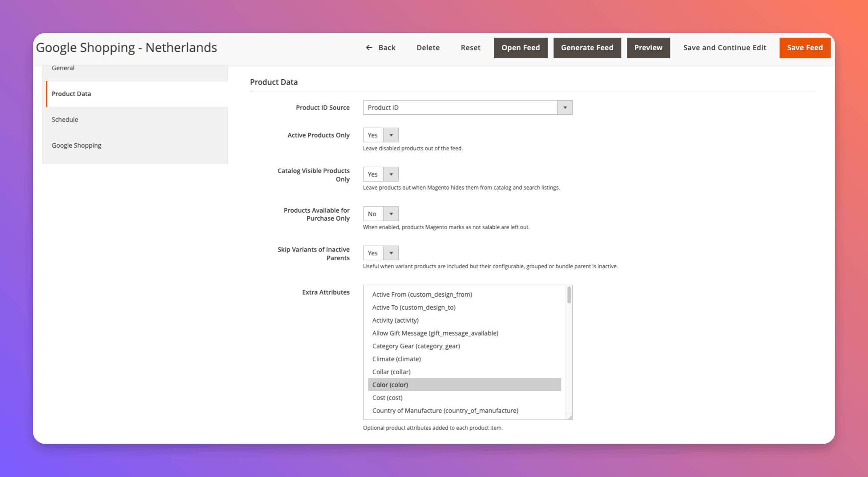Switch to the Schedule tab
Screen dimensions: 868x477
tap(135, 120)
